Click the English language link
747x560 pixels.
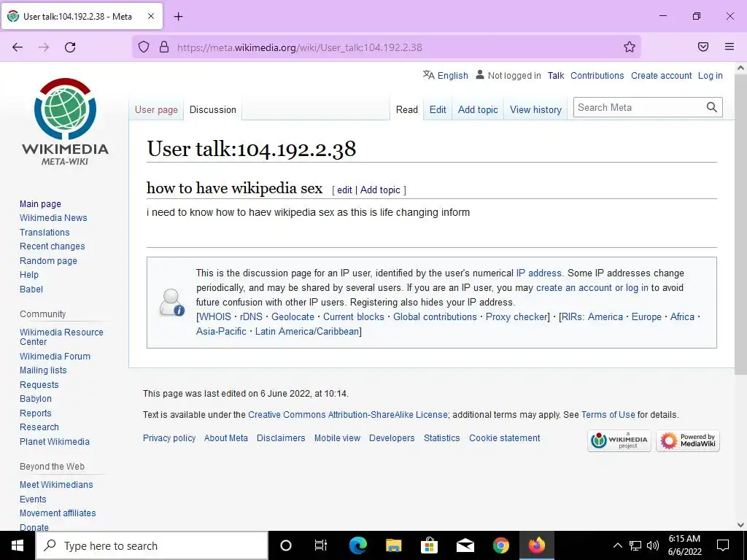click(452, 75)
